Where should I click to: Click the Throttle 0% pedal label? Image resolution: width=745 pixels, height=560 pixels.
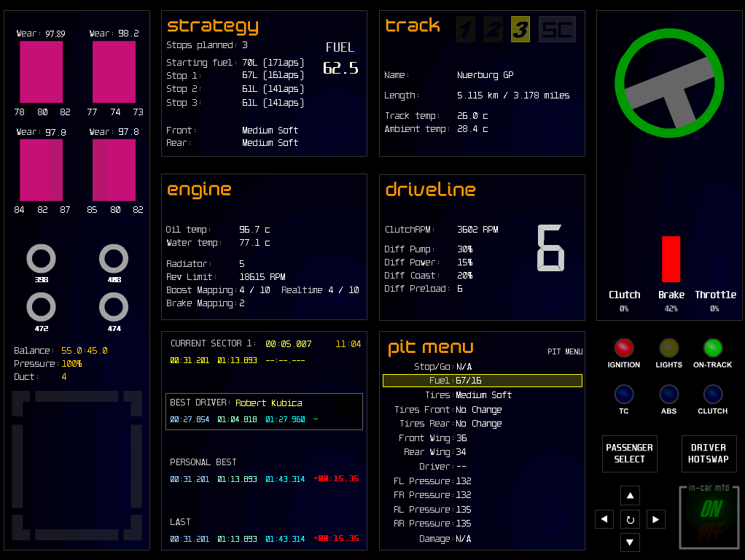tap(715, 301)
